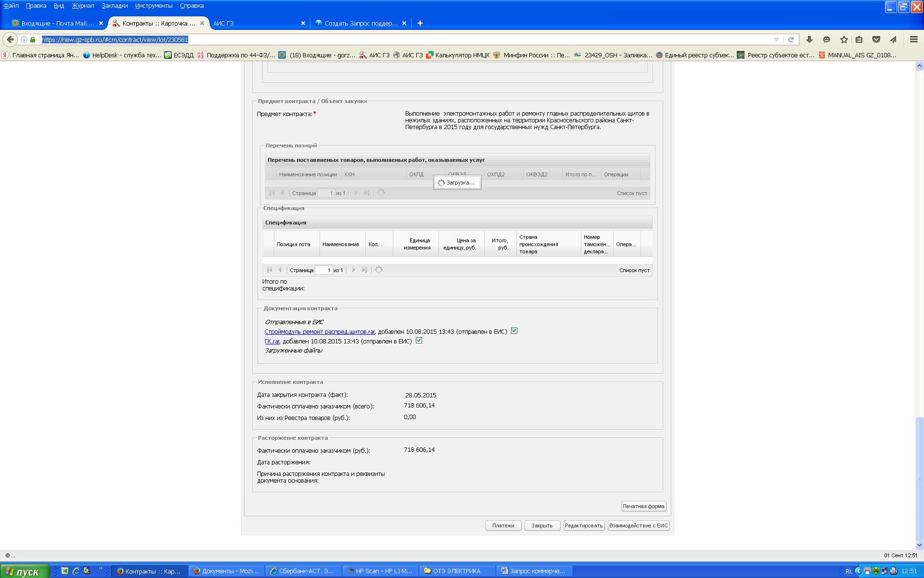Toggle checkbox next to Строймодуль ремонт распред.щитов.rar

[x=514, y=331]
